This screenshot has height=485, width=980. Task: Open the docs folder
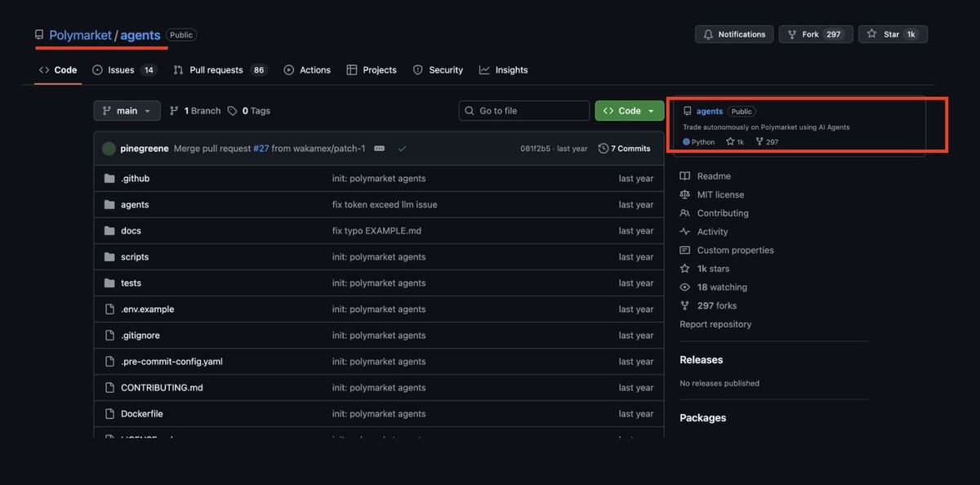pyautogui.click(x=131, y=231)
